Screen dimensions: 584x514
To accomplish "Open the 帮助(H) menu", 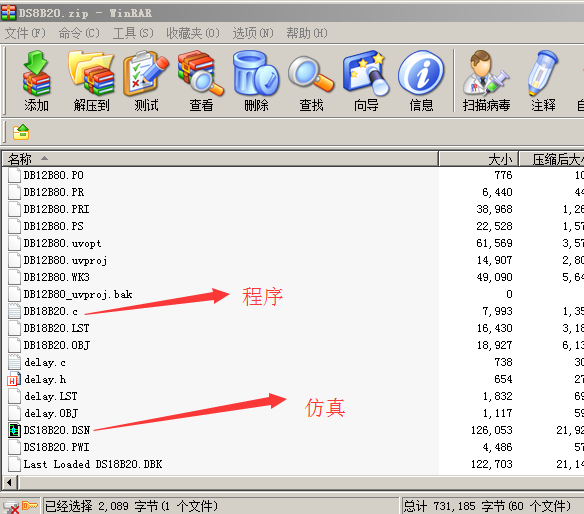I will [x=307, y=34].
